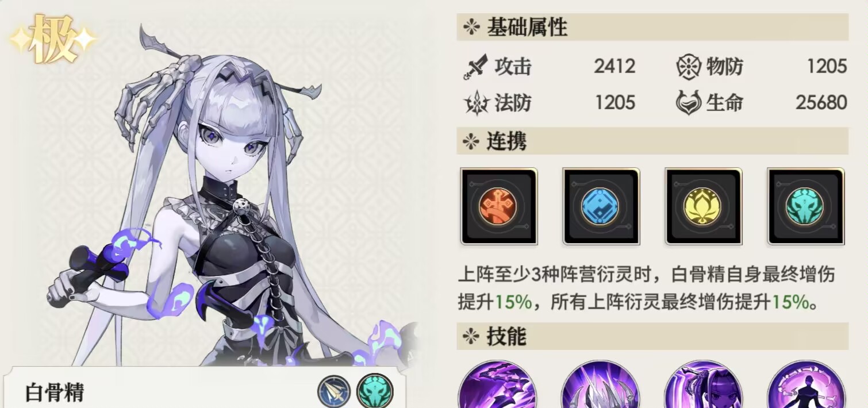This screenshot has height=408, width=868.
Task: Tap the gold 极 rarity badge
Action: [x=53, y=39]
